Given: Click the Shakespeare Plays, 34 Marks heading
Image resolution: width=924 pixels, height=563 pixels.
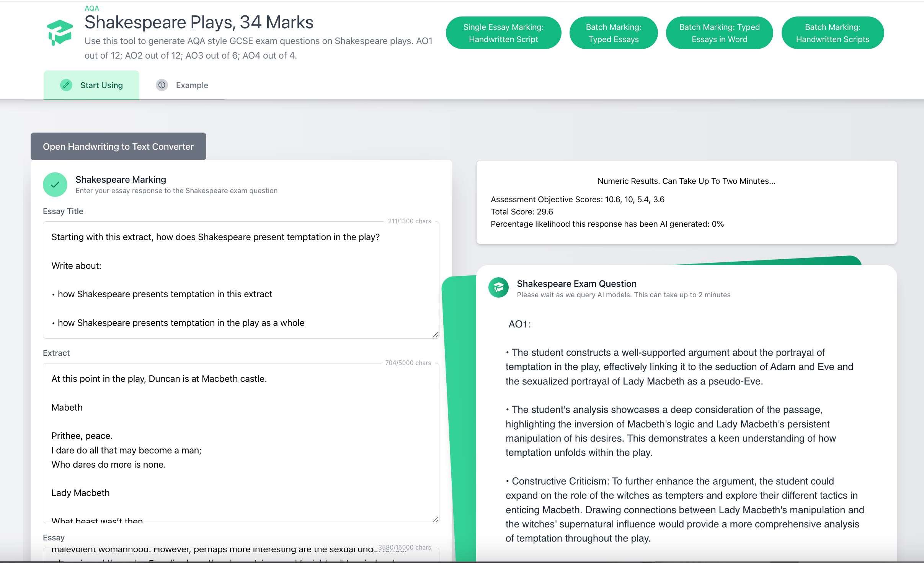Looking at the screenshot, I should coord(199,22).
